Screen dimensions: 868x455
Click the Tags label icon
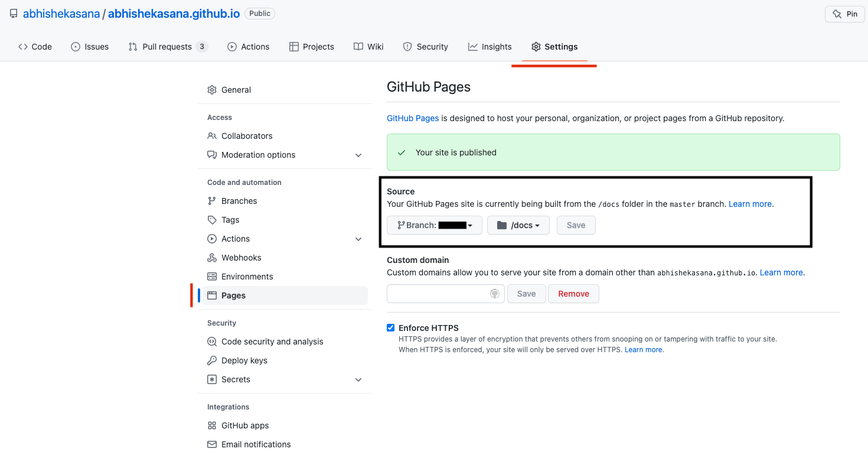(x=212, y=220)
